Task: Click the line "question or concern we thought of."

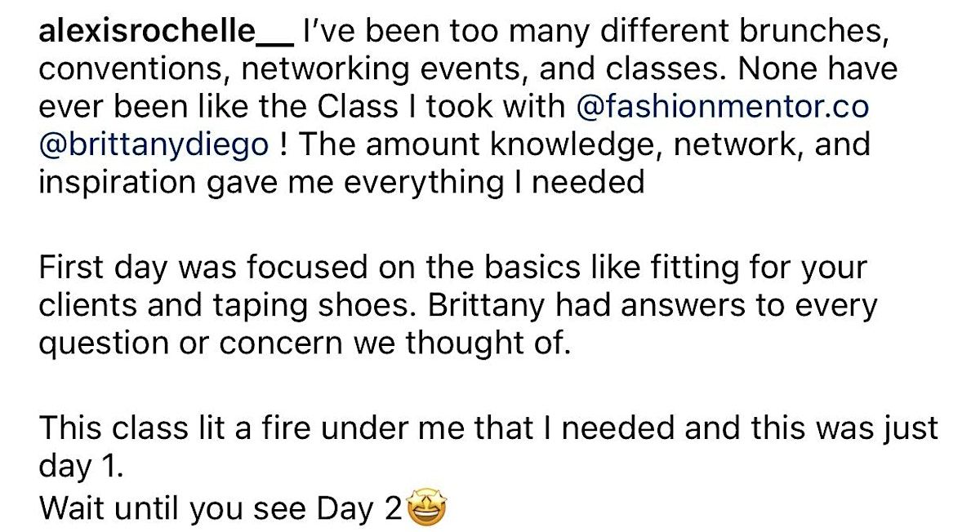Action: [302, 343]
